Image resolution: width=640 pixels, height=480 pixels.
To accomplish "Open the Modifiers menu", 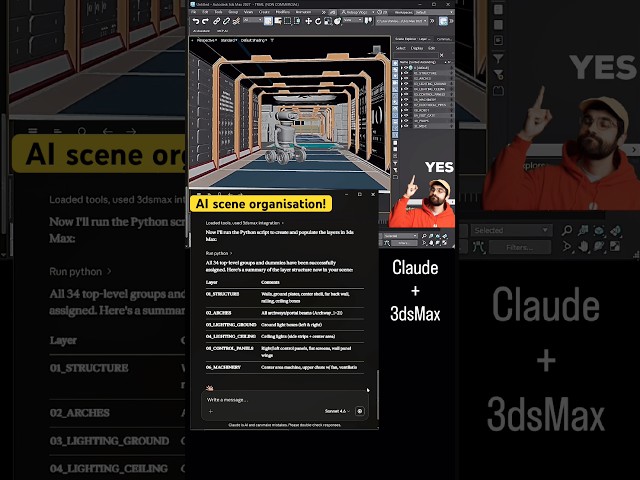I will [x=282, y=12].
